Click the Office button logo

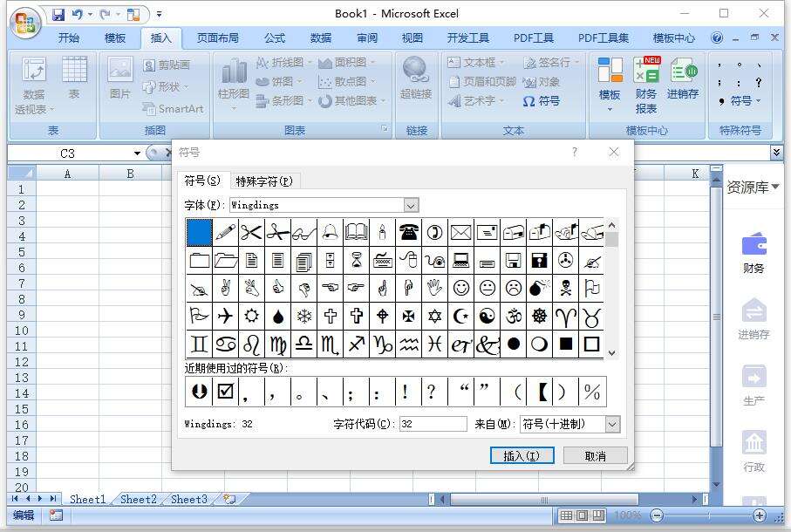click(26, 24)
